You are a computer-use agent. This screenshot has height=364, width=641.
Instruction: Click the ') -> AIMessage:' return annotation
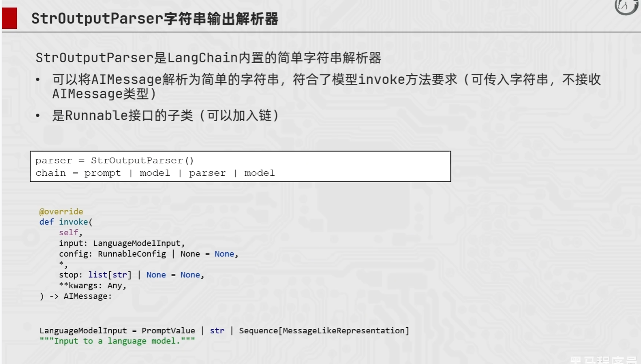tap(76, 297)
